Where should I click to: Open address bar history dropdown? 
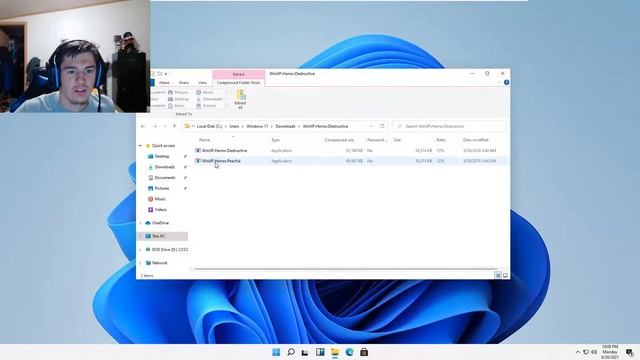[371, 126]
